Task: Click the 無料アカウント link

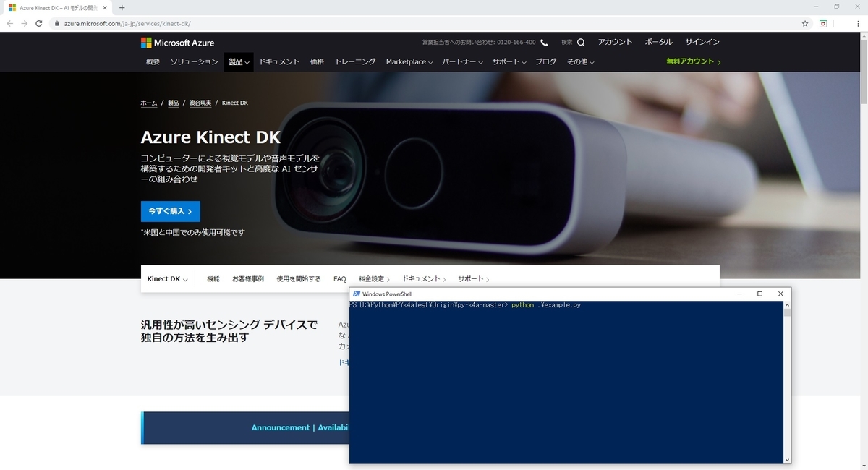Action: 694,62
